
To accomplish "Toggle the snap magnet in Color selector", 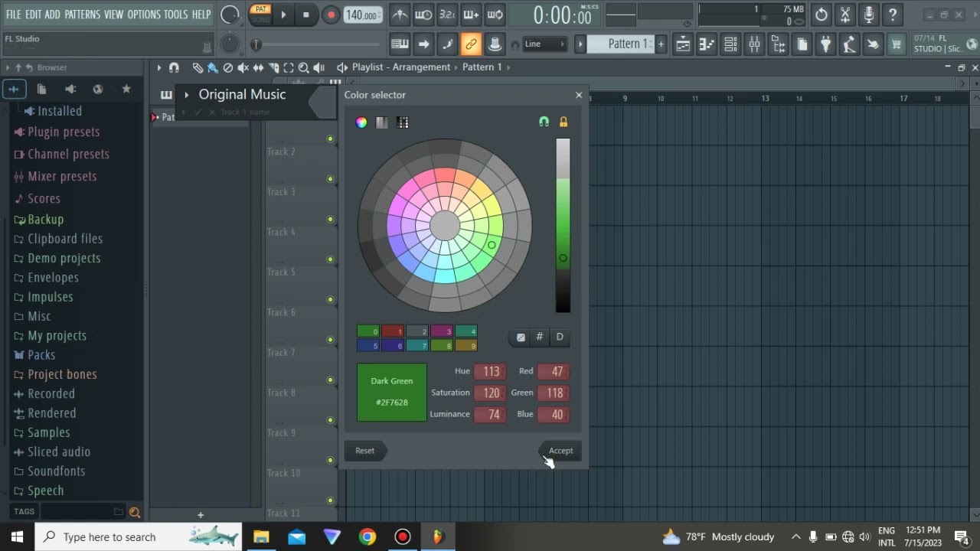I will (544, 122).
